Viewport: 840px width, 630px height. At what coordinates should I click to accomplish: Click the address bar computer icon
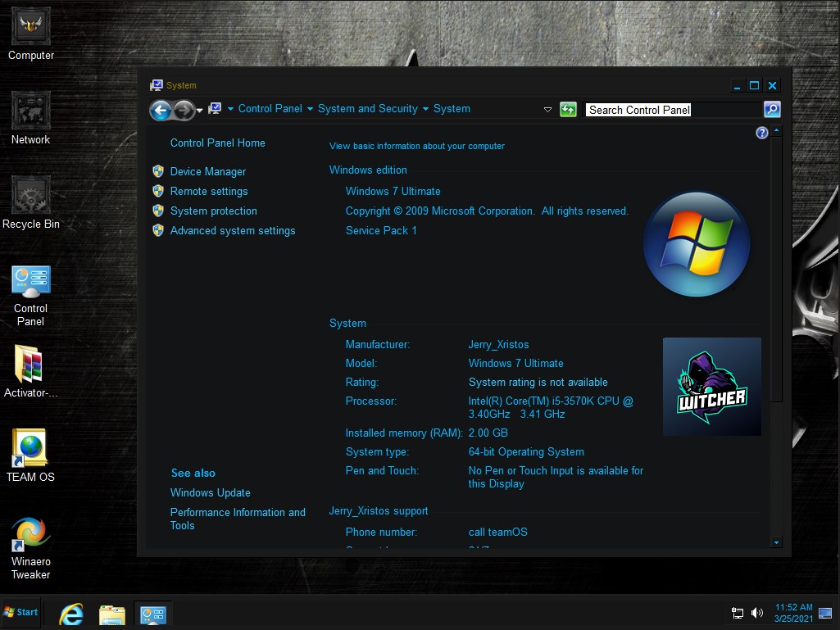coord(215,109)
